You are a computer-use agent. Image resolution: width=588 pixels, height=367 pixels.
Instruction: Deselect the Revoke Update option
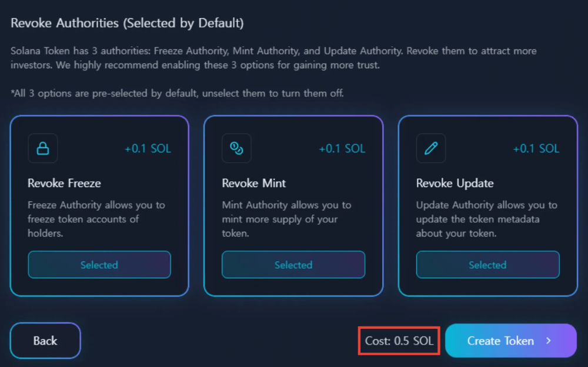click(487, 265)
